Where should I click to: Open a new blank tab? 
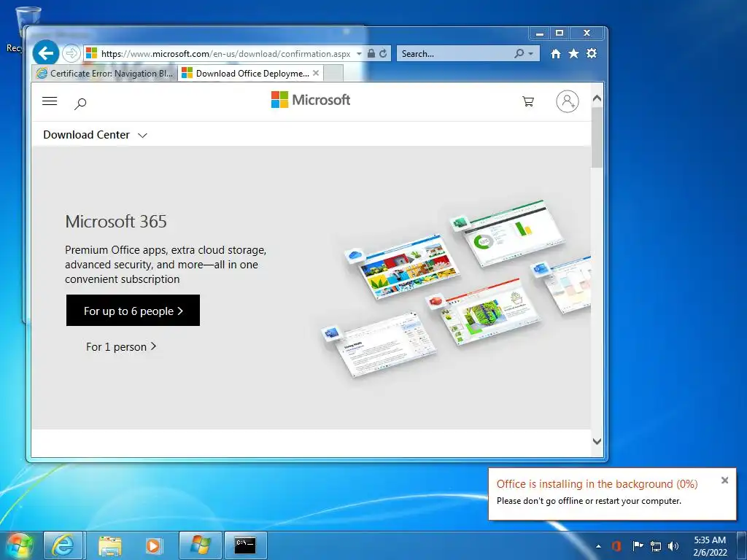click(333, 74)
